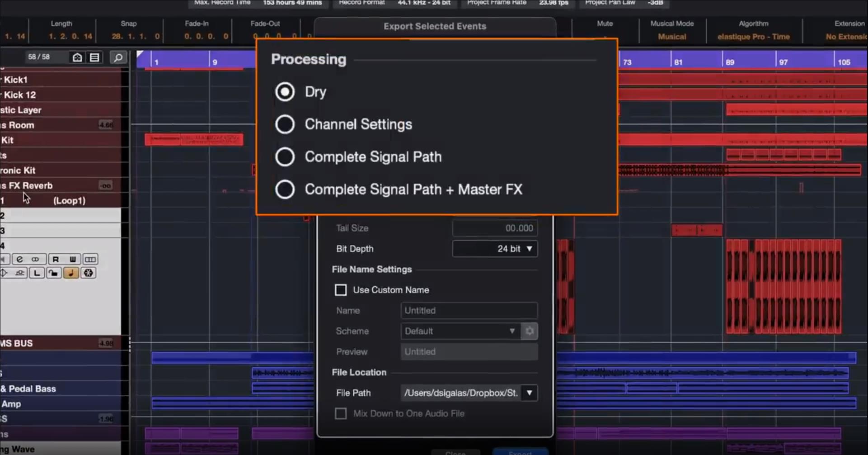Select Complete Signal Path radio button

coord(285,157)
